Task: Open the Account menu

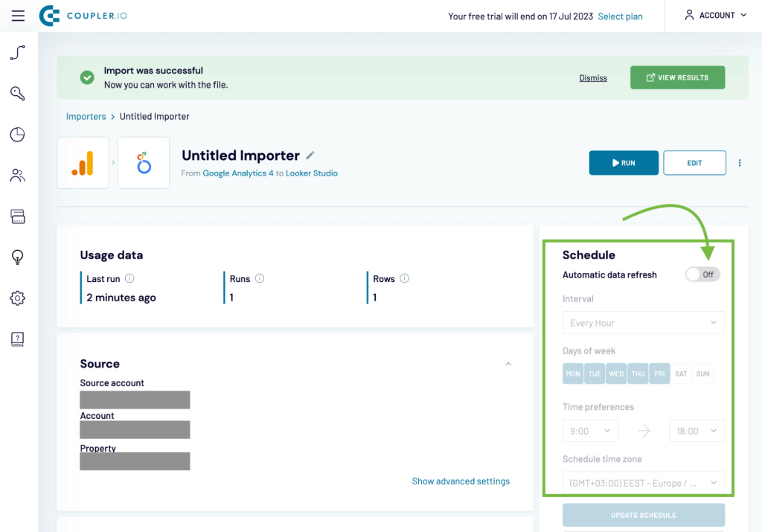Action: tap(714, 15)
